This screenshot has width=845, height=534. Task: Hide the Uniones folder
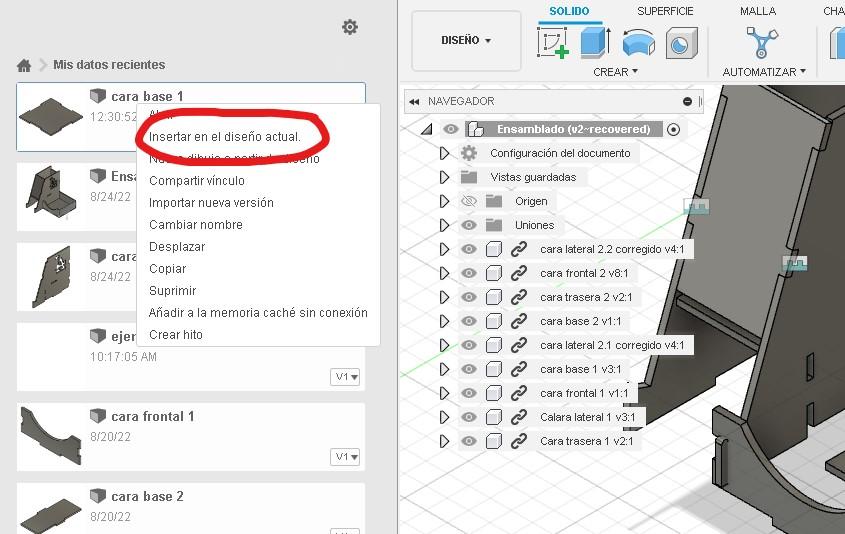469,225
